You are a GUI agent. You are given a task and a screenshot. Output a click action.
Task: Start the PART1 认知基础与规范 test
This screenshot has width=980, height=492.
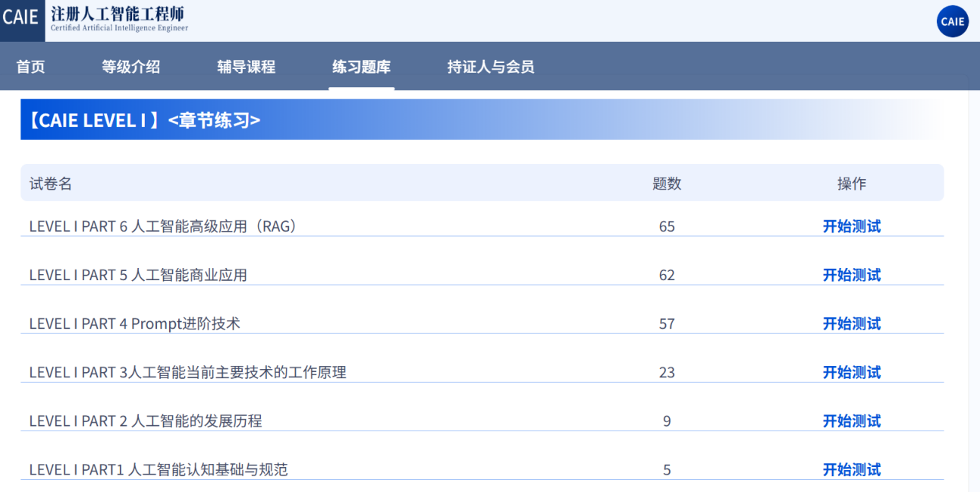pos(852,469)
